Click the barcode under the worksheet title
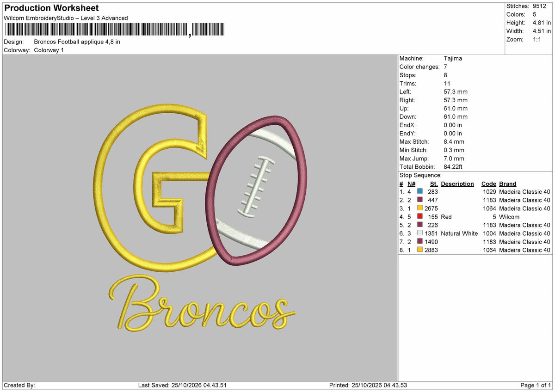This screenshot has height=392, width=555. [114, 30]
